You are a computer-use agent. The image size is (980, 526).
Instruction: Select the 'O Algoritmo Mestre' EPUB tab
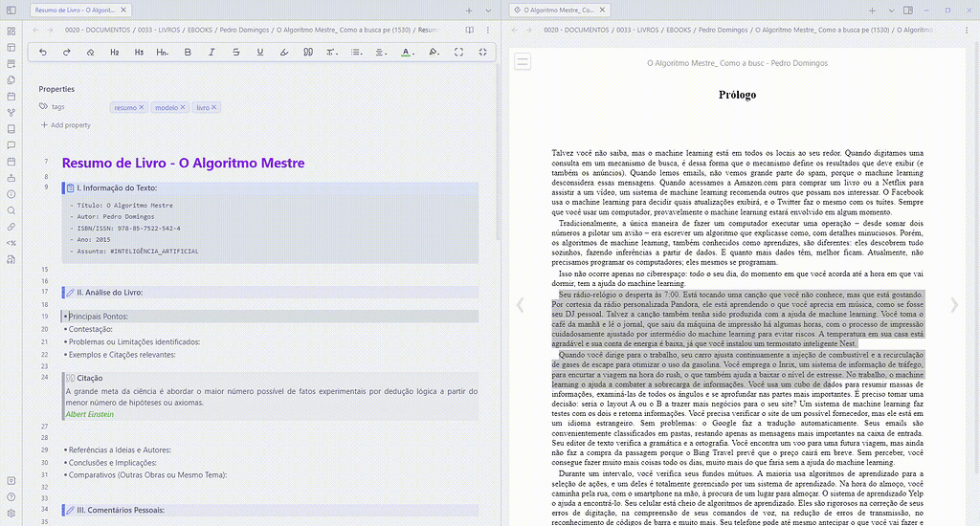(x=559, y=10)
